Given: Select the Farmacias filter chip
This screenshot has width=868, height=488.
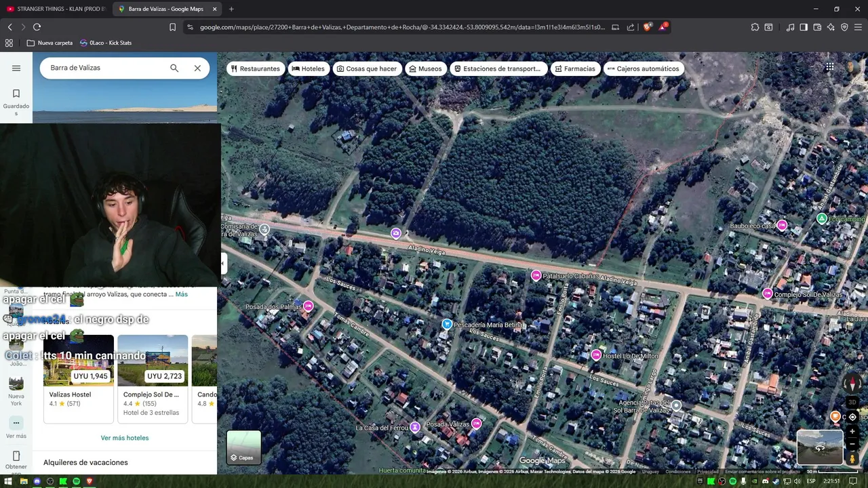Looking at the screenshot, I should pos(575,68).
